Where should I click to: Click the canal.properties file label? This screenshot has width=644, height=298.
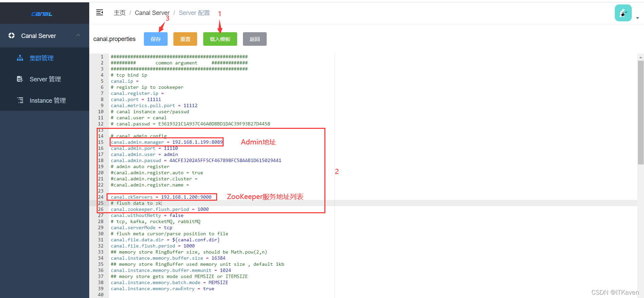click(114, 39)
